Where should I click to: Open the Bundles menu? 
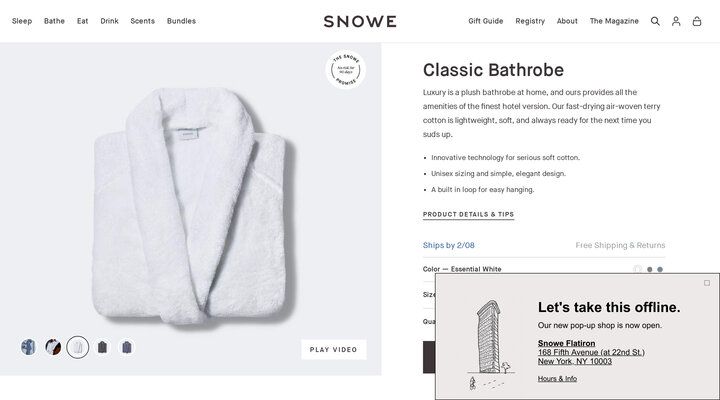(181, 21)
